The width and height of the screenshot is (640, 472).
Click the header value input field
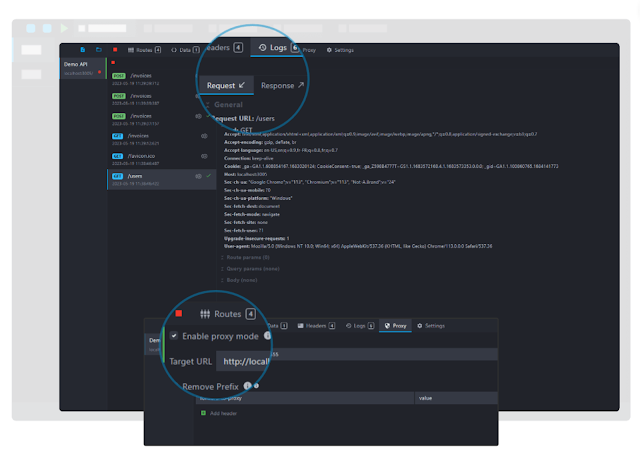point(456,398)
